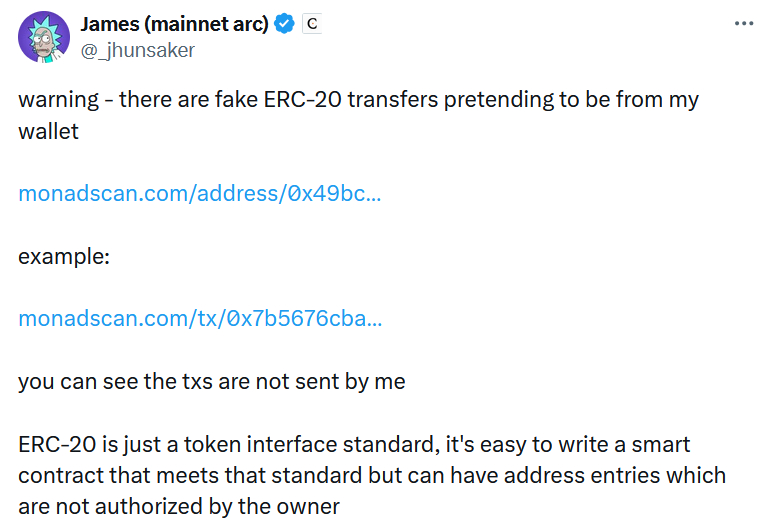Click "are not authorized by the owner"
This screenshot has height=525, width=773.
click(x=179, y=507)
